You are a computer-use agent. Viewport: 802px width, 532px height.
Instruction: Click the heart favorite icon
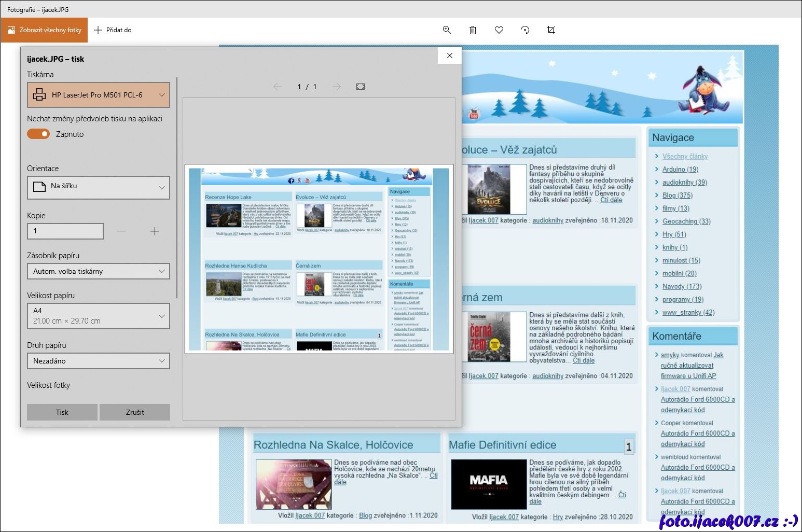[x=499, y=30]
